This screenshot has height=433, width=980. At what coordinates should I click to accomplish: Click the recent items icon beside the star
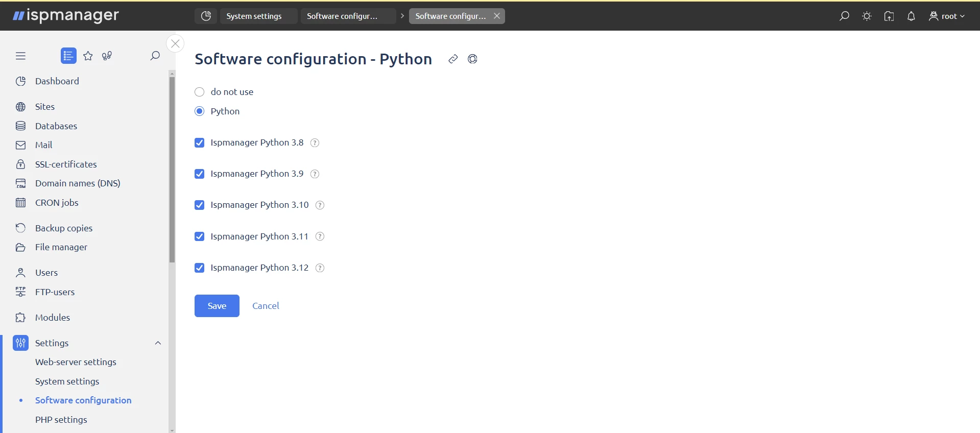[107, 56]
